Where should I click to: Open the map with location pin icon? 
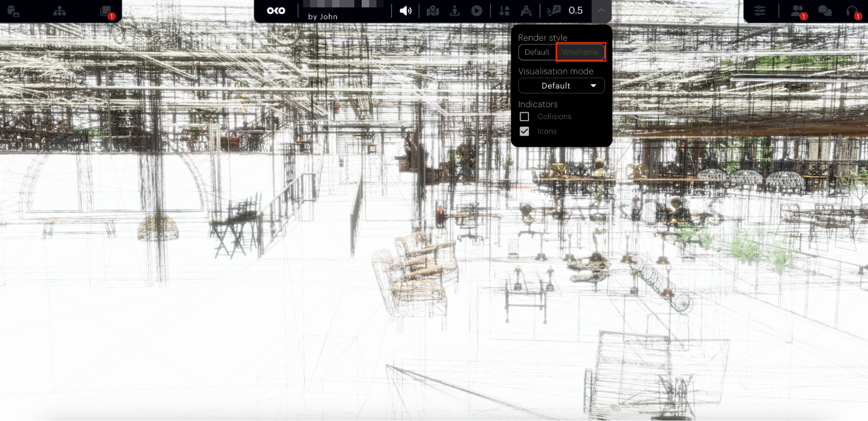pyautogui.click(x=433, y=11)
